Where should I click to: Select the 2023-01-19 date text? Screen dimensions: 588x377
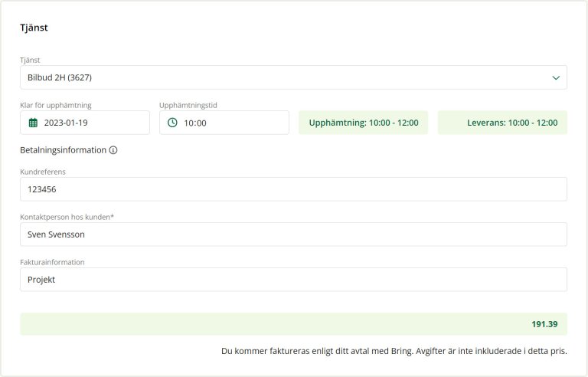[x=67, y=123]
